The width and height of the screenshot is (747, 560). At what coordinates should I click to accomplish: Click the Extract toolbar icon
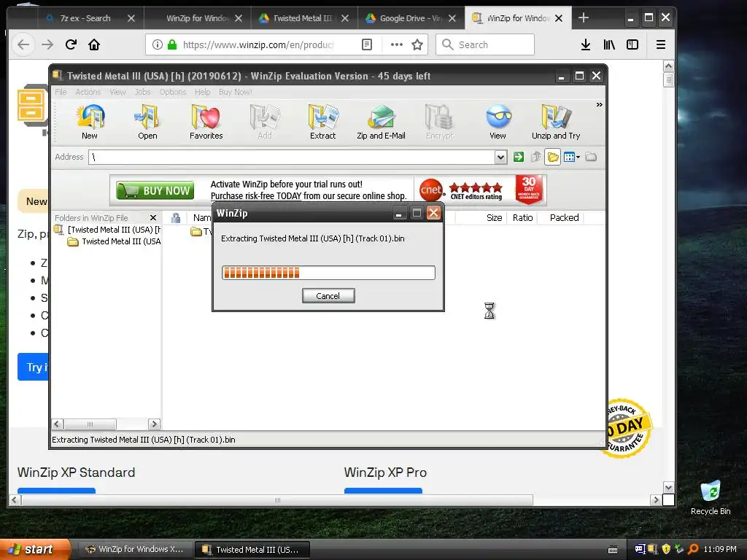323,122
